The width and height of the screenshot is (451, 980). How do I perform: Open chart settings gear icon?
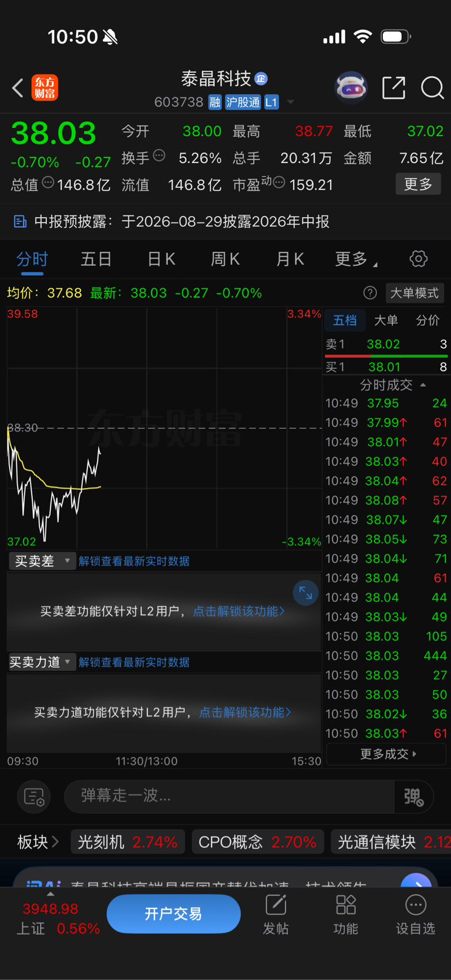pos(418,259)
